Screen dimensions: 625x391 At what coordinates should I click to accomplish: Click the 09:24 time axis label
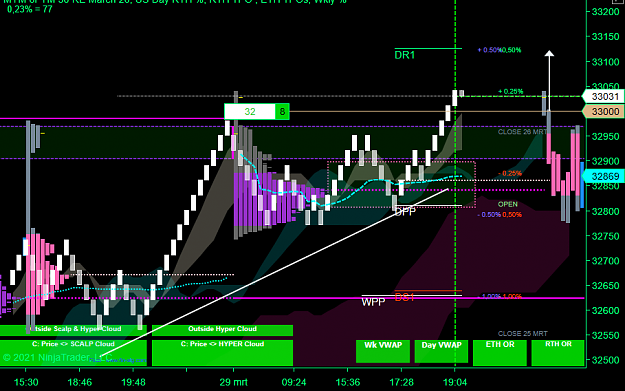(x=294, y=383)
